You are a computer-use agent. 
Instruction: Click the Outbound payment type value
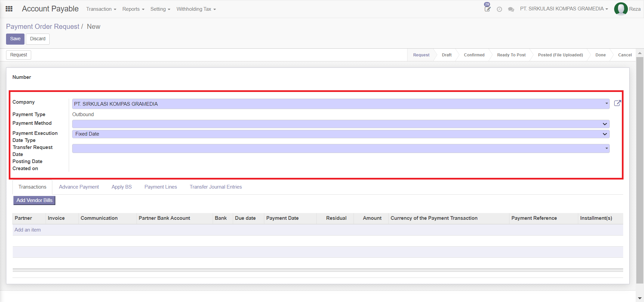(x=83, y=114)
